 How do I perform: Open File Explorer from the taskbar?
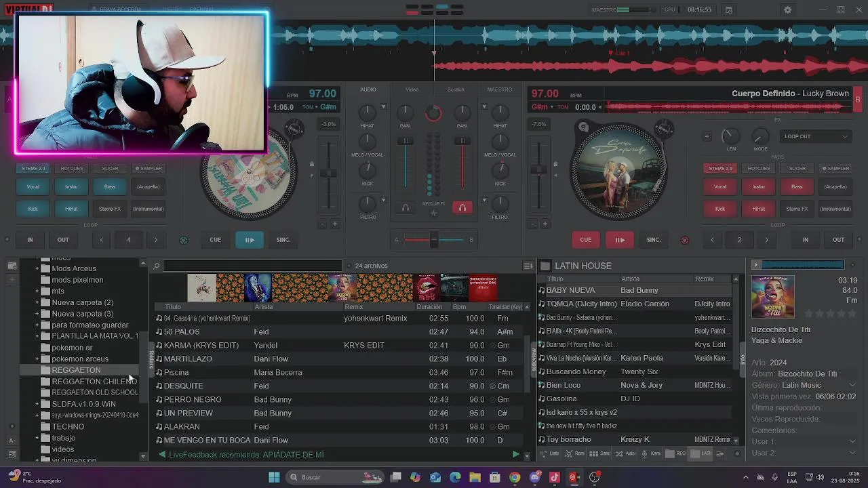[x=475, y=477]
